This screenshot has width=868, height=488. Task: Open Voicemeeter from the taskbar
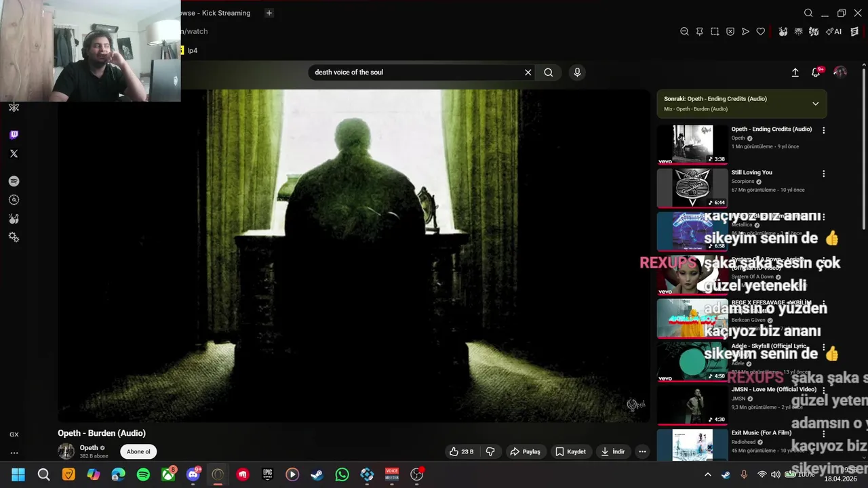(x=392, y=474)
